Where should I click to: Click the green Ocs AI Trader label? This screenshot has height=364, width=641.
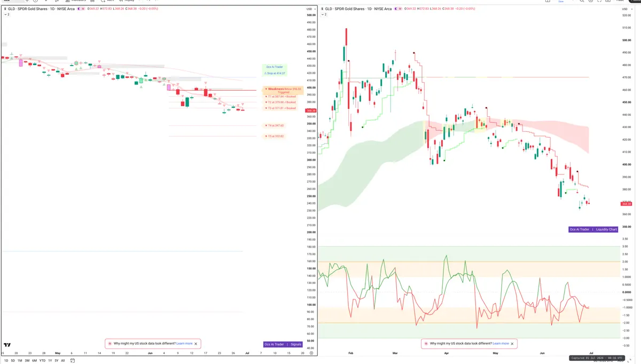click(x=275, y=67)
